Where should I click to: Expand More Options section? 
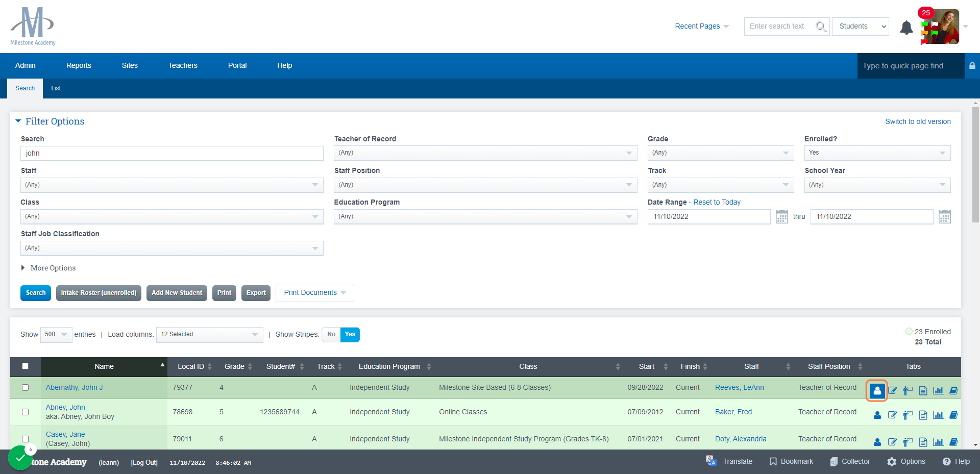[x=48, y=268]
